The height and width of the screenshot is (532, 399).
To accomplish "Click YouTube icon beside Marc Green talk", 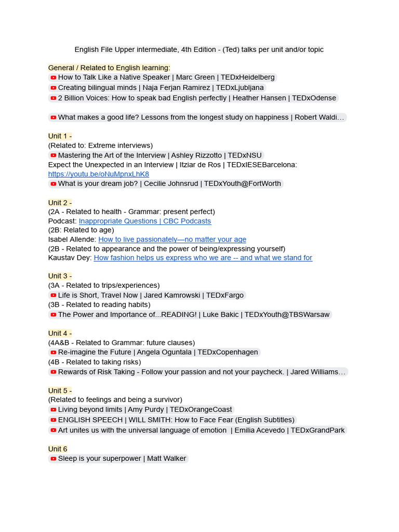I will [54, 78].
